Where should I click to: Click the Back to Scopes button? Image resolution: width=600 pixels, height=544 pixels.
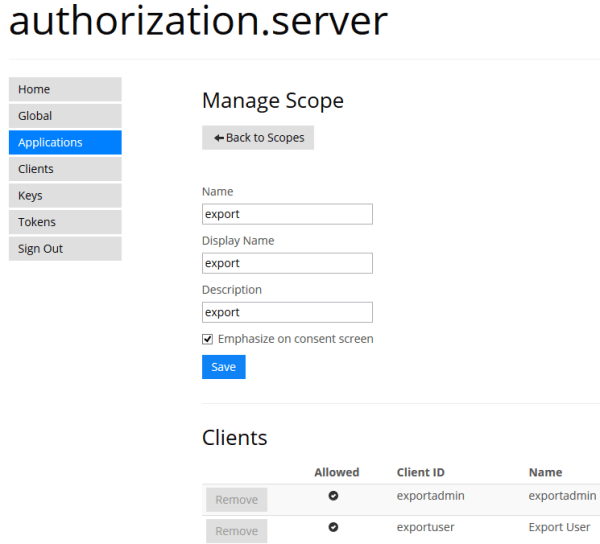258,137
